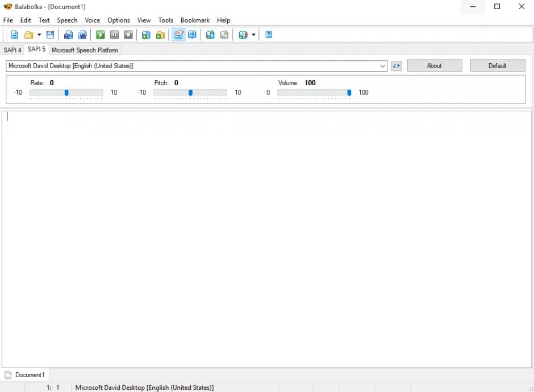
Task: Open the Voice menu
Action: pyautogui.click(x=92, y=20)
